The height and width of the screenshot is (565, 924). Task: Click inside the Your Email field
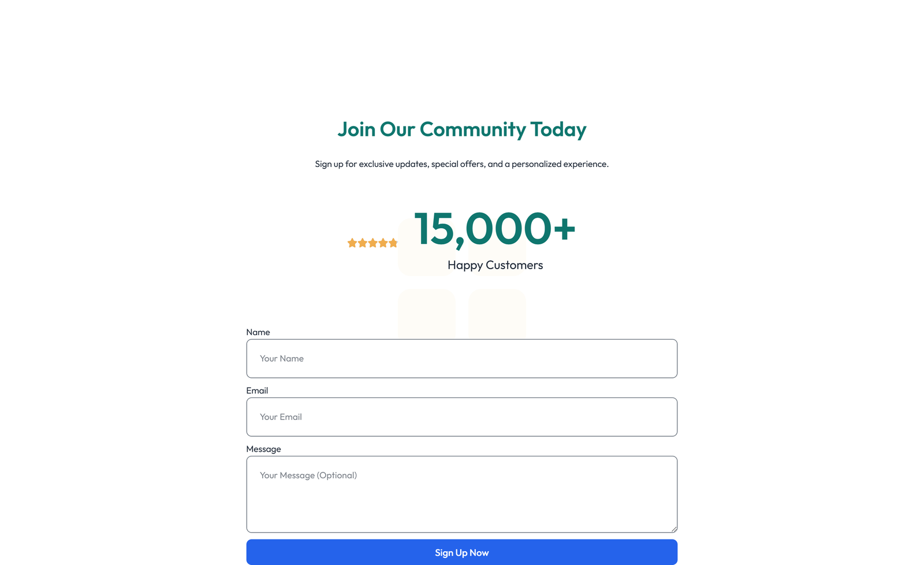[x=461, y=417]
